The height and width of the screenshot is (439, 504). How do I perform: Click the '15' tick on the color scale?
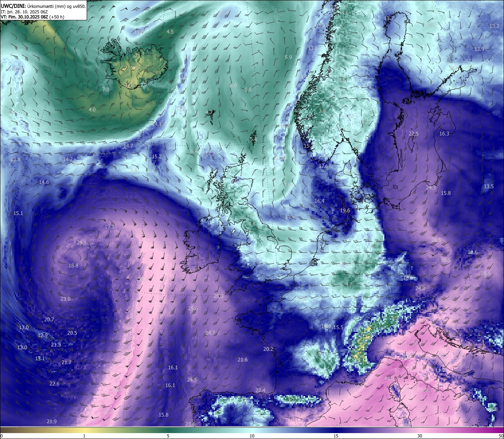click(336, 436)
